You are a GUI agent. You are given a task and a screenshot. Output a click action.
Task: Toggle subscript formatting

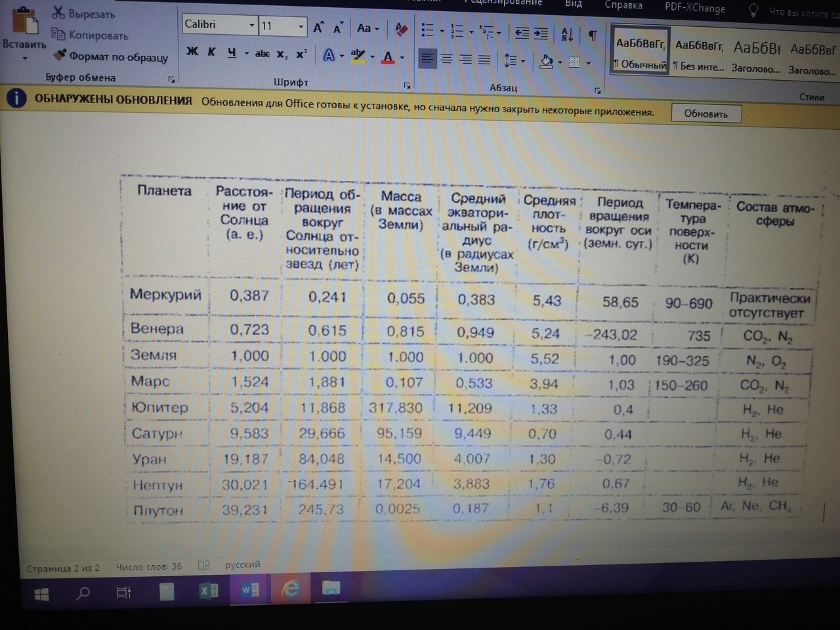click(282, 54)
